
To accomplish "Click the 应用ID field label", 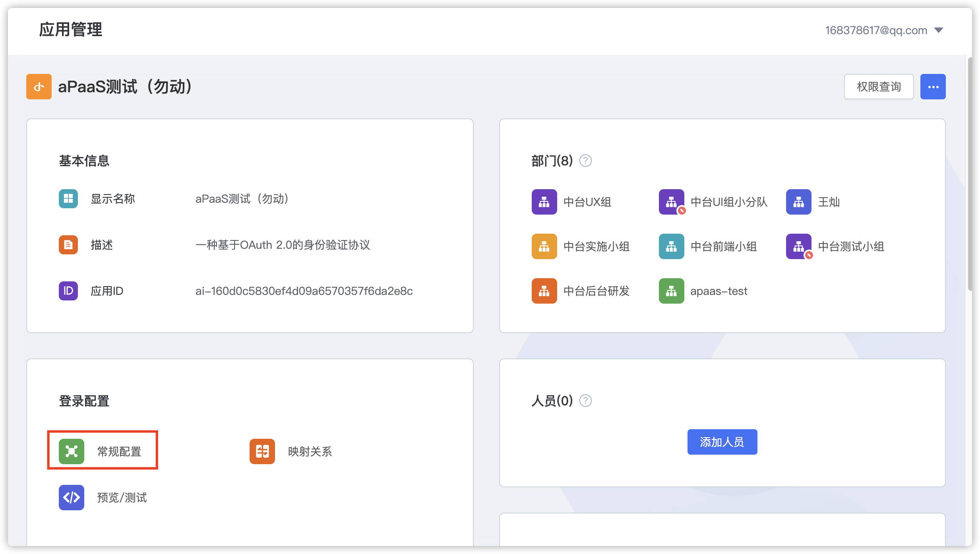I will 107,291.
